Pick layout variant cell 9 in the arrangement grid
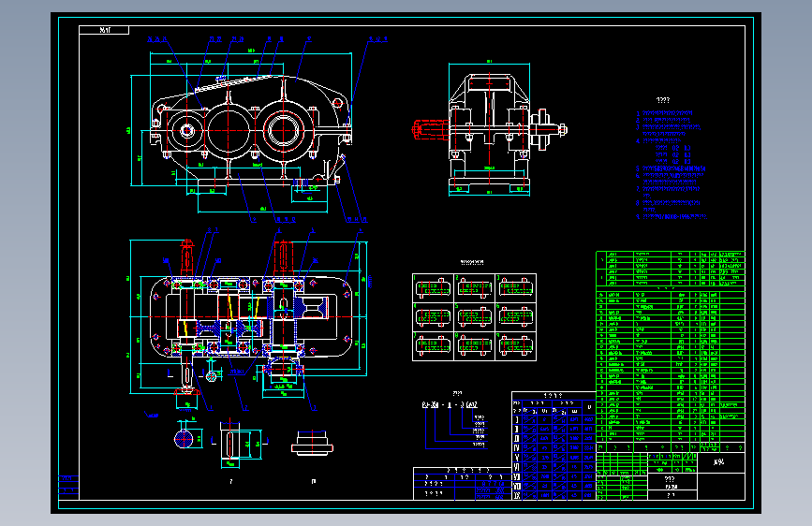The image size is (812, 526). point(516,346)
